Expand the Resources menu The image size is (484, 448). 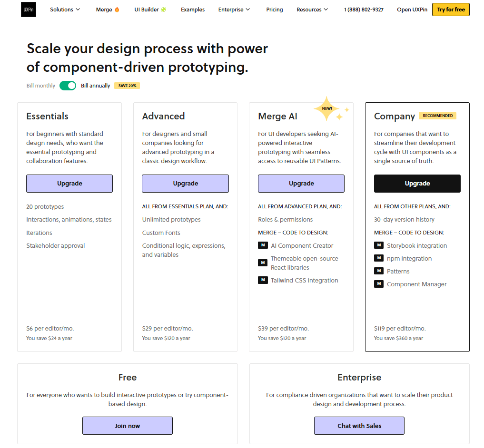(312, 9)
